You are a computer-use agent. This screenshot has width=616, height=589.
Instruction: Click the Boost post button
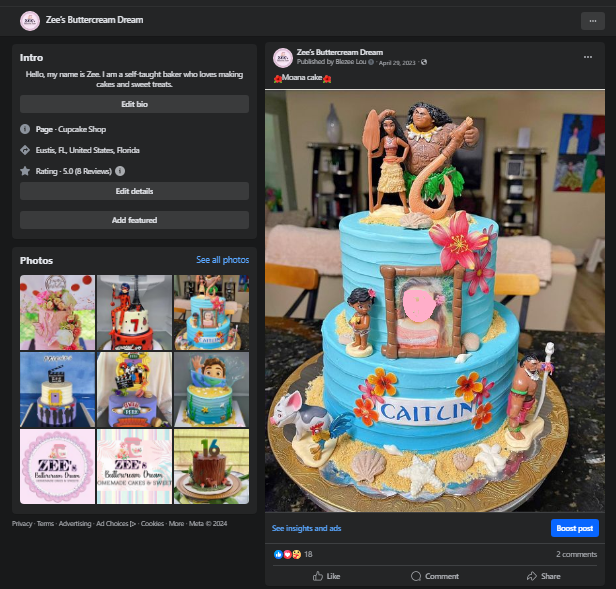click(x=575, y=528)
